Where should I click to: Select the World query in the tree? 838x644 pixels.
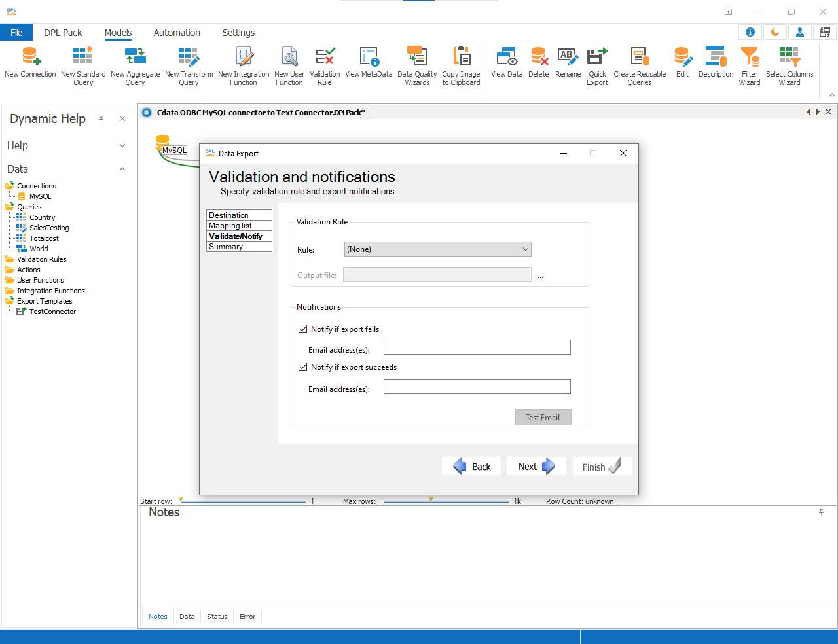39,249
